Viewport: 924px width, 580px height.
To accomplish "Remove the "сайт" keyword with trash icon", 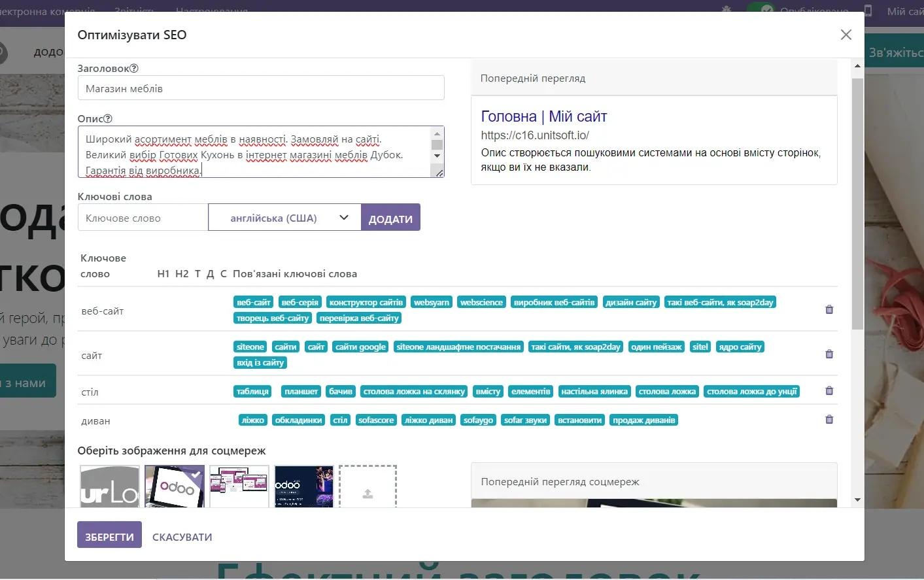I will pyautogui.click(x=829, y=354).
